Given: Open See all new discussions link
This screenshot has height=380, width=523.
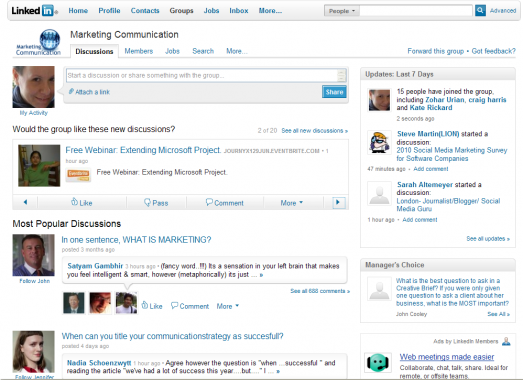Looking at the screenshot, I should pyautogui.click(x=314, y=130).
